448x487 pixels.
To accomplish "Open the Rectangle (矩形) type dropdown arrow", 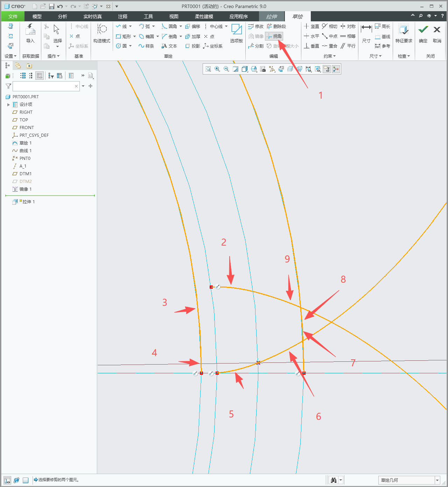I will click(x=135, y=36).
